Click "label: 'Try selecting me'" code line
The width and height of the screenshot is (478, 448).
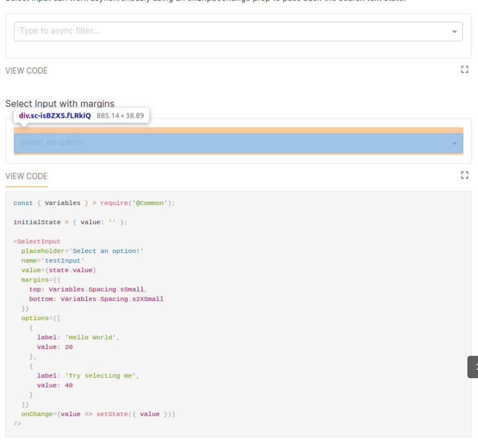point(88,376)
